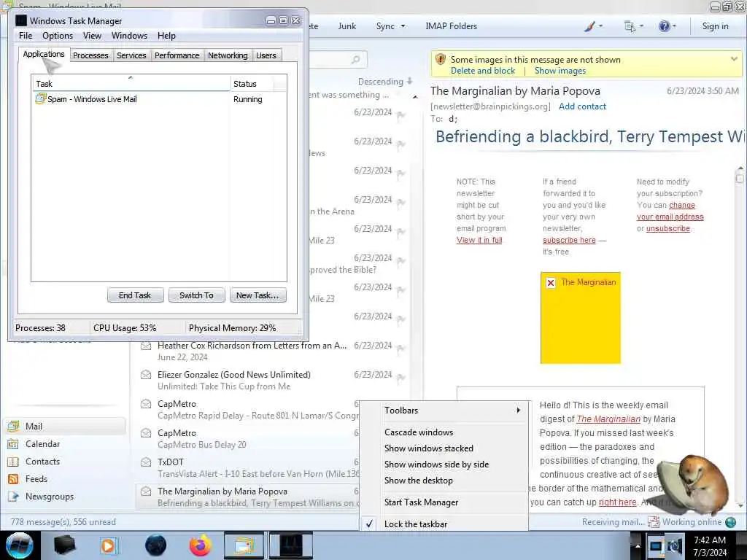Switch to Windows Live Mail on taskbar

pos(244,545)
